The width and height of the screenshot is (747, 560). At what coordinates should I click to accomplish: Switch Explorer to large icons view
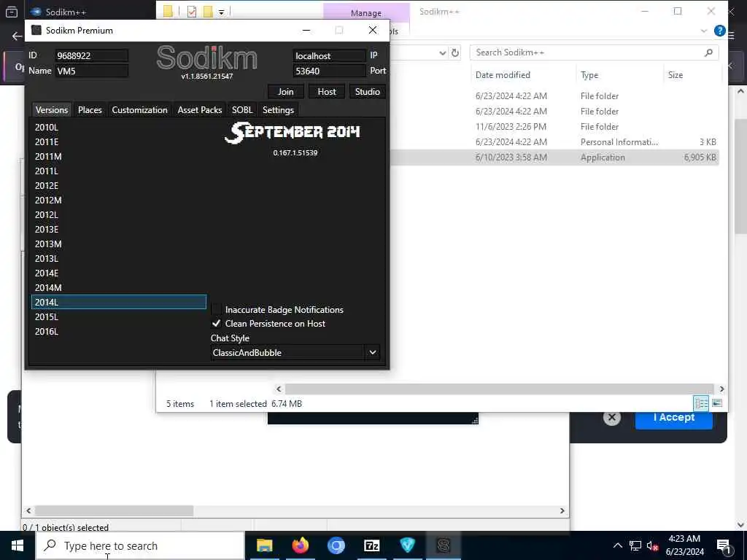[717, 403]
